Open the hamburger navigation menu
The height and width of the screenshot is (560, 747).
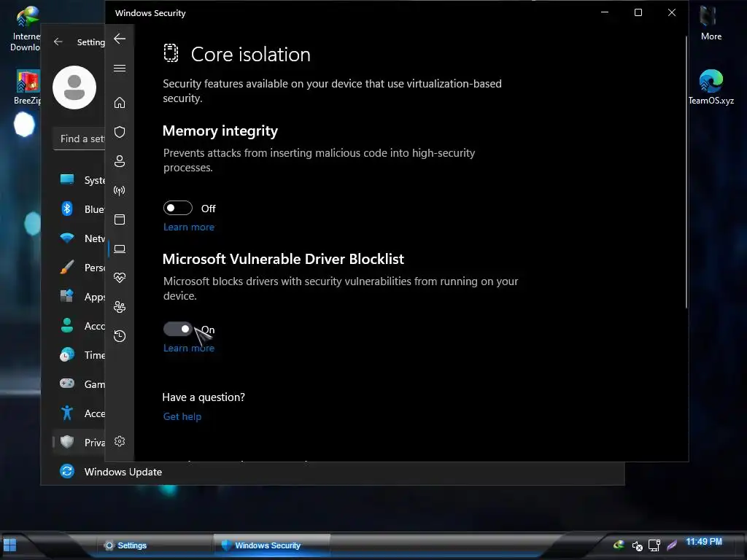tap(120, 68)
